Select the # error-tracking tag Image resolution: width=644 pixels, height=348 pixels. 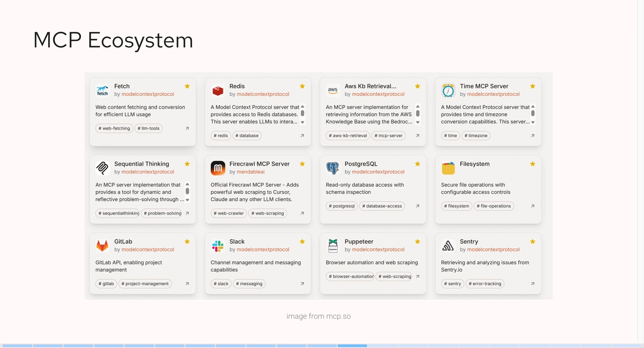point(485,284)
